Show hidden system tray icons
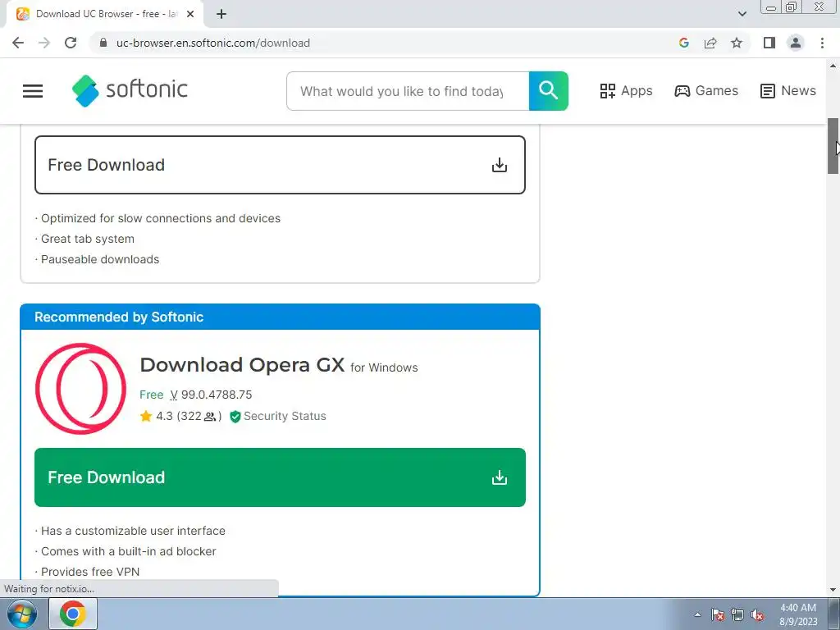 697,614
